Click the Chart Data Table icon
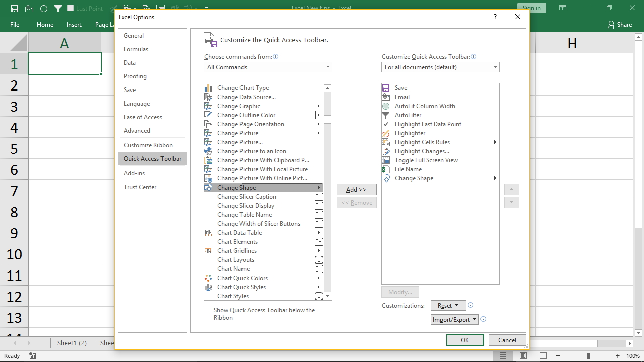This screenshot has width=644, height=362. tap(208, 233)
